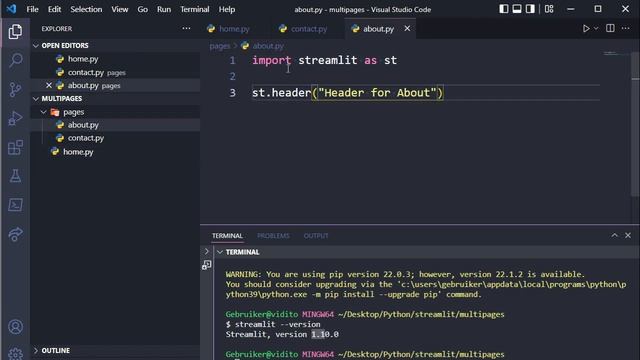Toggle primary side bar layout button
This screenshot has width=640, height=360.
click(504, 9)
